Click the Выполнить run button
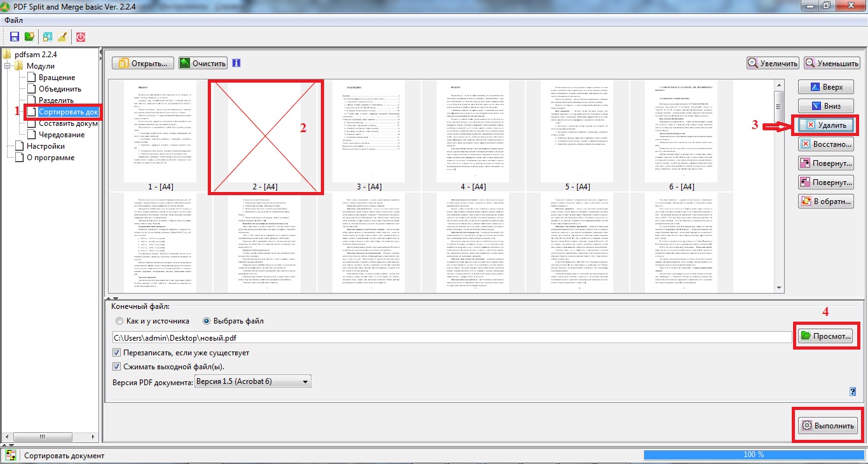The width and height of the screenshot is (868, 464). (829, 425)
